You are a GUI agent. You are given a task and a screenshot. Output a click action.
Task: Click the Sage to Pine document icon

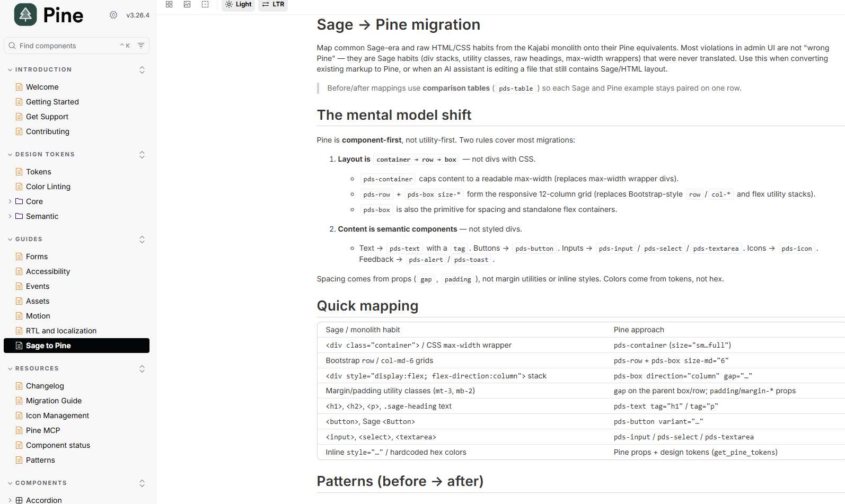click(x=19, y=346)
